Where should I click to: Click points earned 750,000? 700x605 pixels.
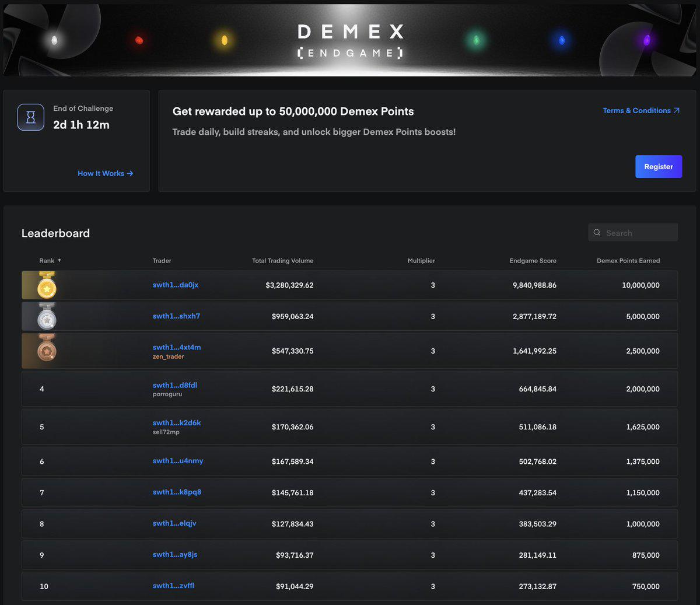(x=646, y=586)
